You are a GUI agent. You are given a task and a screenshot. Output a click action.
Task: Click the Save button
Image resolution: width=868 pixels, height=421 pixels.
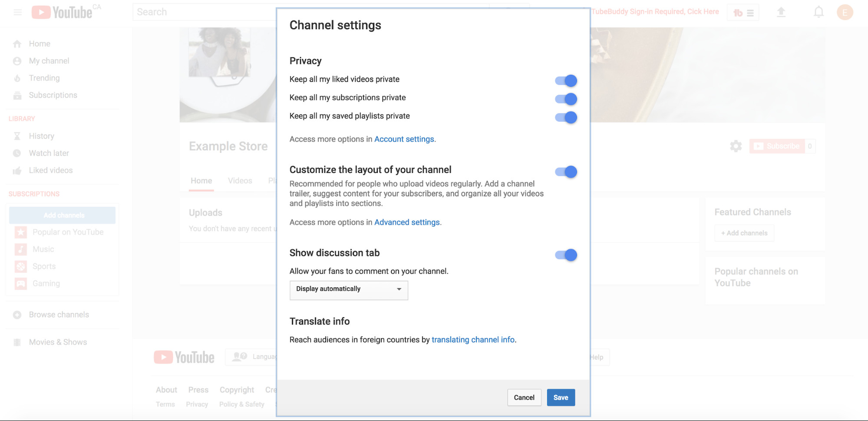pyautogui.click(x=561, y=398)
